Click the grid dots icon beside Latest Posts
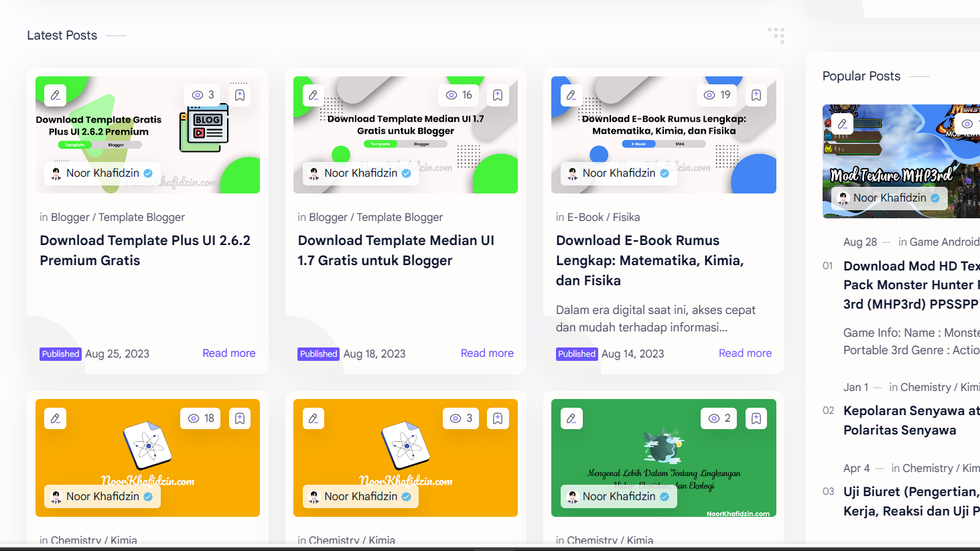Screen dimensions: 980x551 click(776, 35)
